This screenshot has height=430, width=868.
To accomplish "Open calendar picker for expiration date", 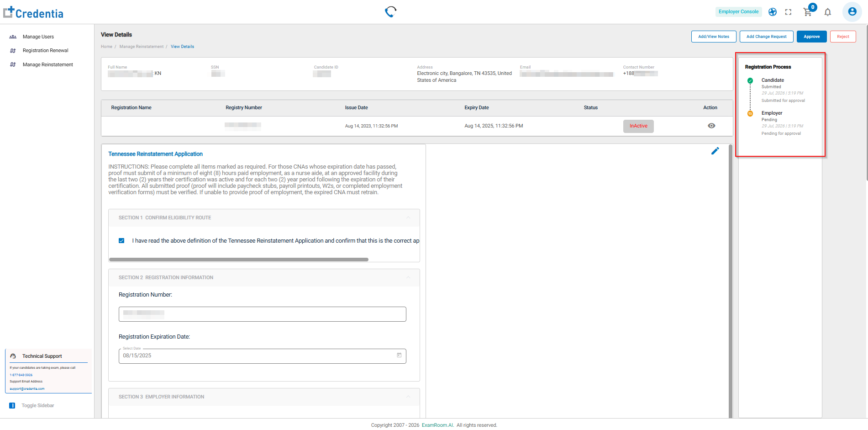I will [399, 355].
